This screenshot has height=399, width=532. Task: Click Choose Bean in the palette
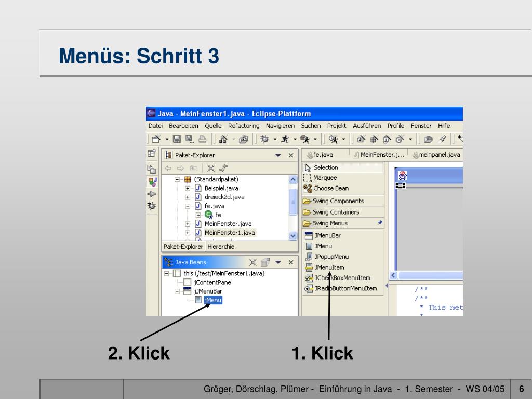point(343,188)
